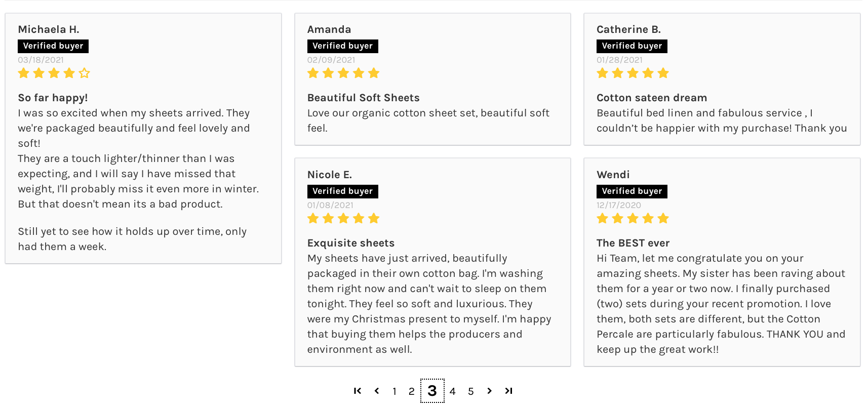Select current page 3 in pagination
Image resolution: width=868 pixels, height=409 pixels.
pyautogui.click(x=432, y=391)
